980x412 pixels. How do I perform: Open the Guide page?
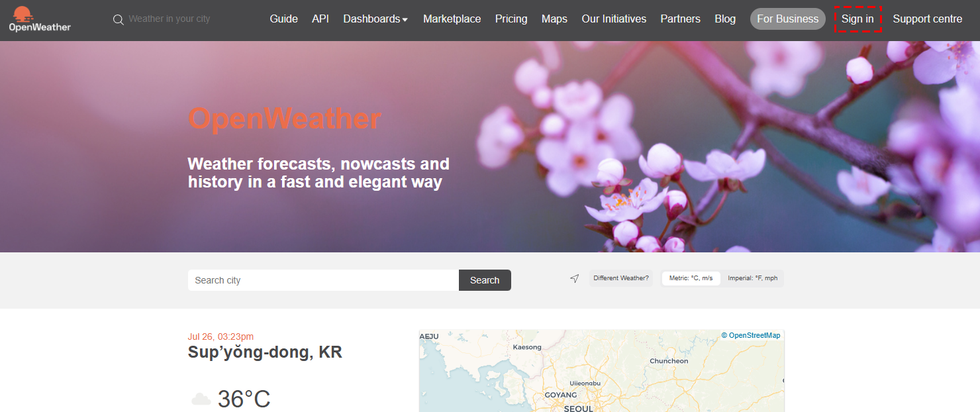coord(283,19)
